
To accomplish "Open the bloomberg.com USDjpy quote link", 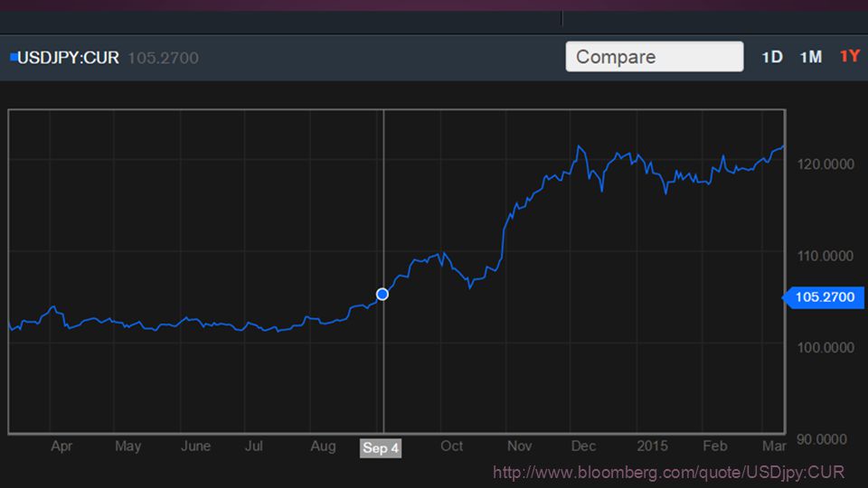I will pos(668,472).
